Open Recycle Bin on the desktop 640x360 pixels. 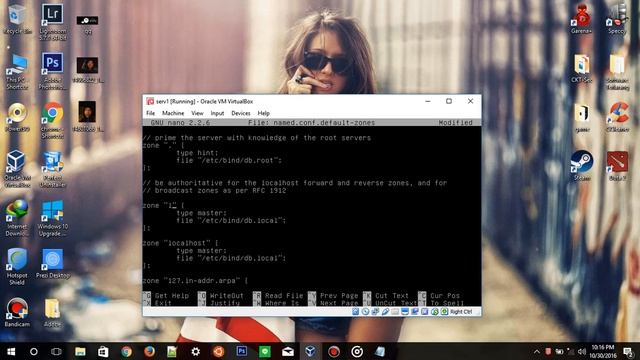(x=17, y=19)
